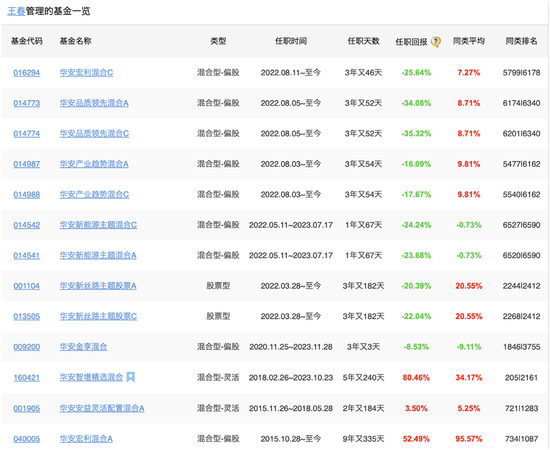550x450 pixels.
Task: Open fund code 009200
Action: [x=27, y=347]
